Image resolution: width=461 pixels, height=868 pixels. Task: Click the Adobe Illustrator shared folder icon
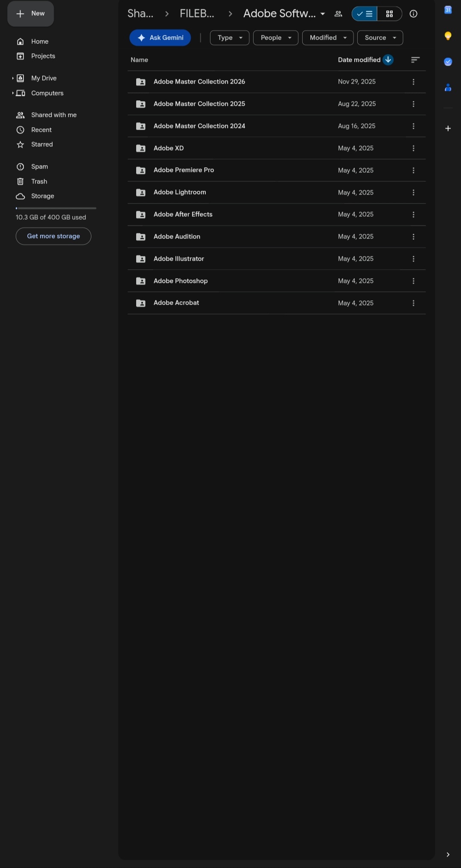(141, 259)
